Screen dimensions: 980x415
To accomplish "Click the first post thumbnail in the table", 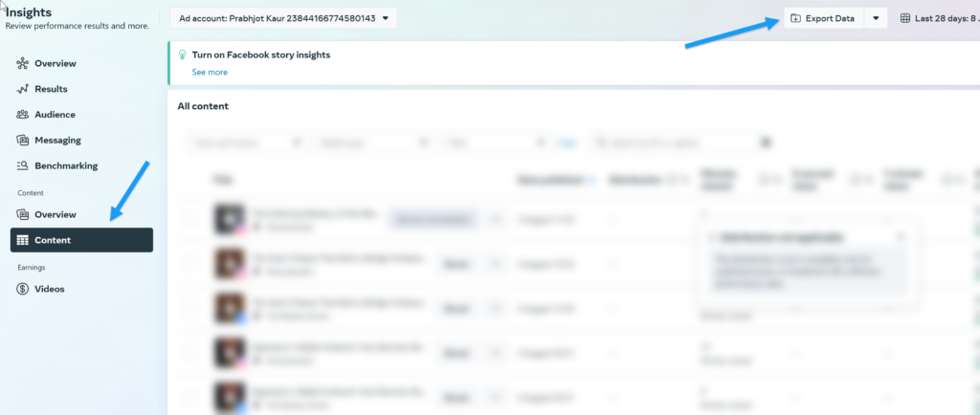I will [229, 218].
